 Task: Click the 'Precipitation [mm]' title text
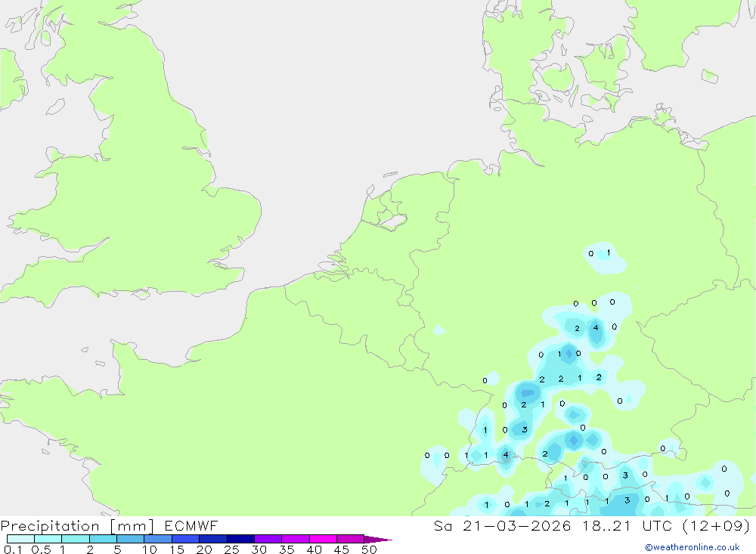pos(78,526)
